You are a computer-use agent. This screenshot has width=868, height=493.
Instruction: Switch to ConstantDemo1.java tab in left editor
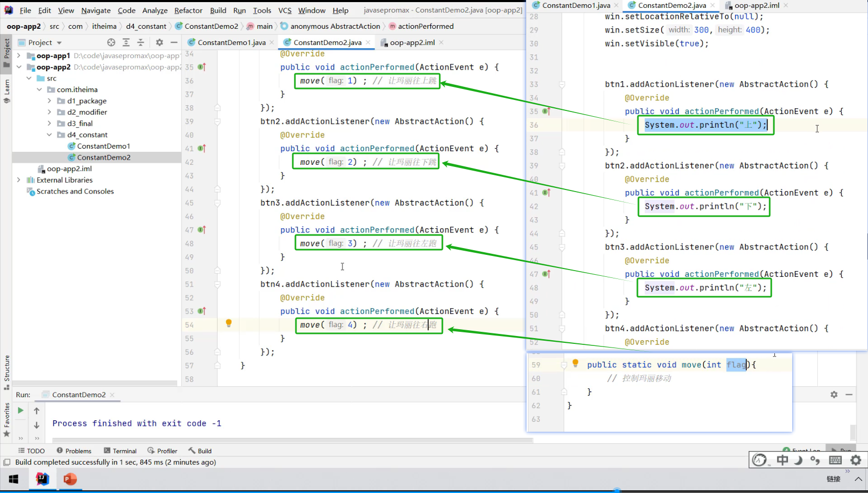[231, 42]
